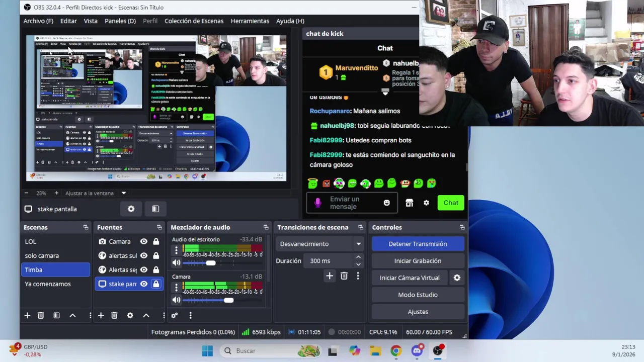Open source properties gear in Fuentes toolbar
The width and height of the screenshot is (644, 362).
[130, 315]
